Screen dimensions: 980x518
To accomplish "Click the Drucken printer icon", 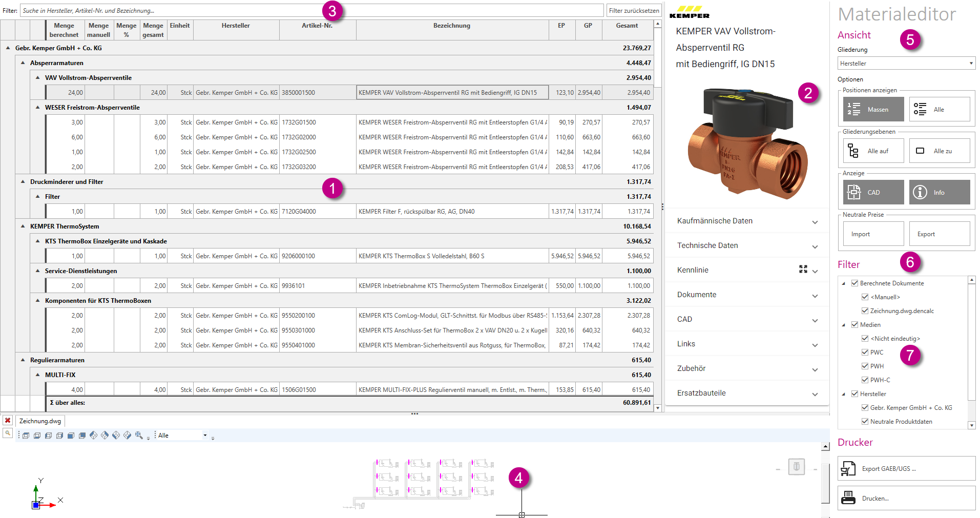I will [848, 498].
